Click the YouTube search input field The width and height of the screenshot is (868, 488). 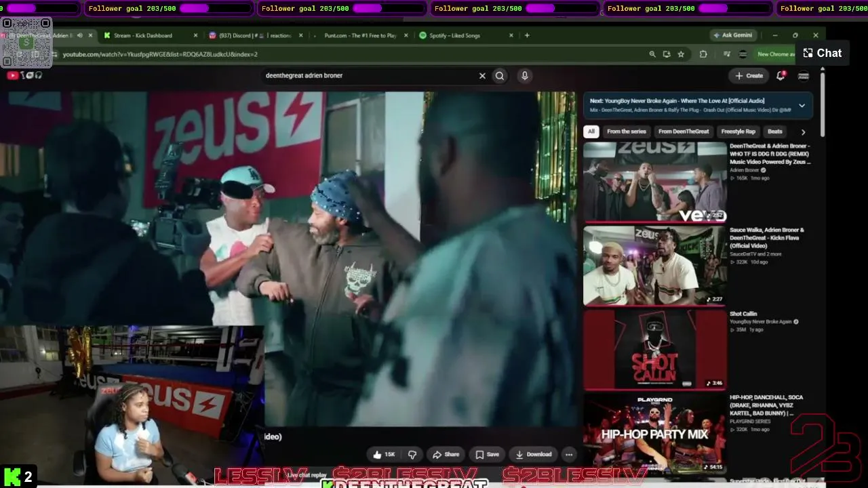point(370,76)
